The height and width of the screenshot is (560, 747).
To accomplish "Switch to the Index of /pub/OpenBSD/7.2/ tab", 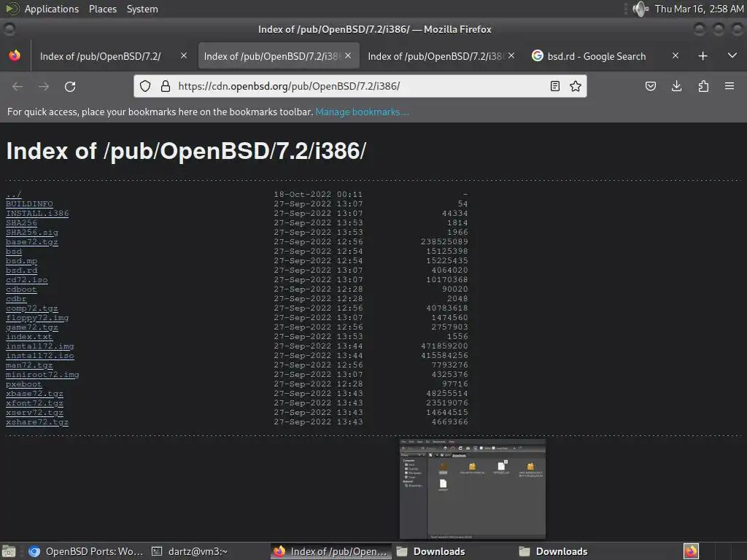I will tap(101, 56).
